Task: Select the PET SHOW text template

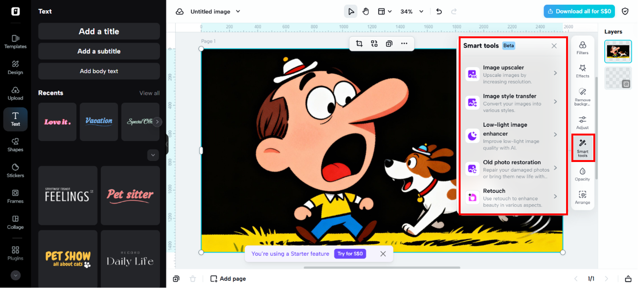Action: click(x=68, y=259)
